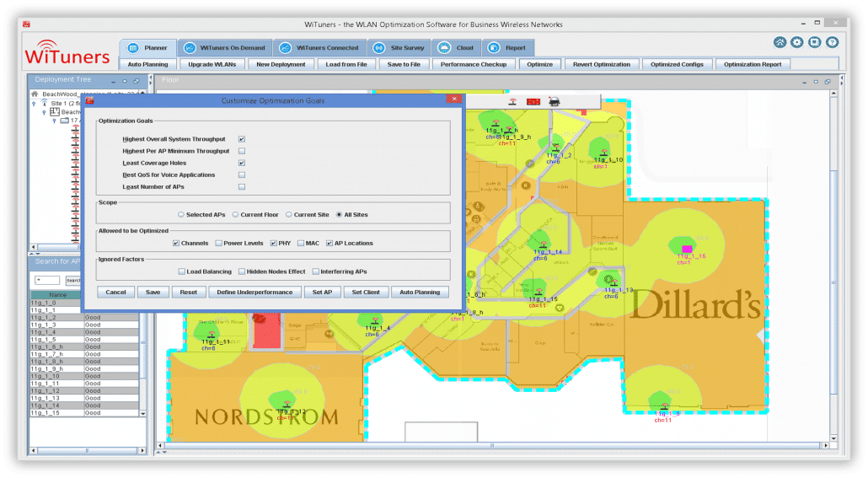Toggle the AP Locations checkbox
Image resolution: width=868 pixels, height=478 pixels.
pos(330,243)
